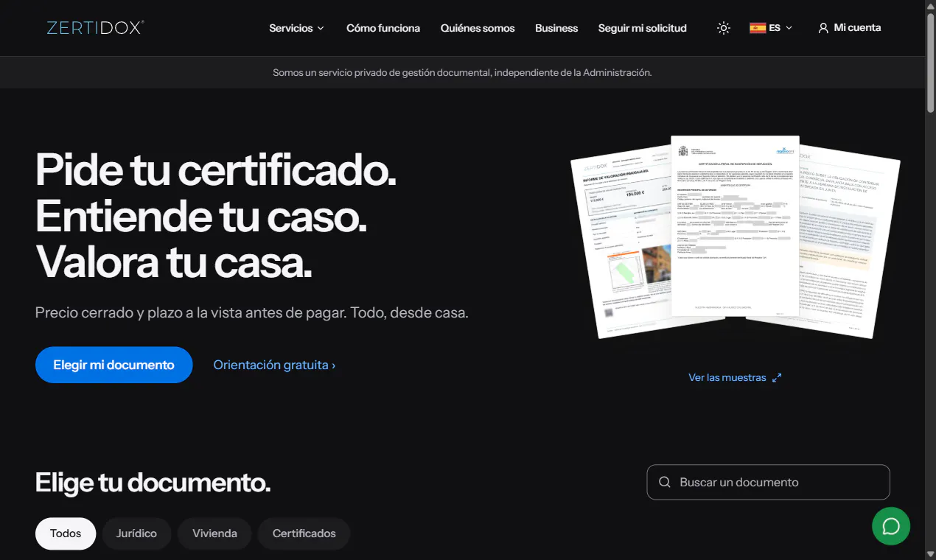Click the expand arrows icon beside Ver las muestras

[777, 377]
